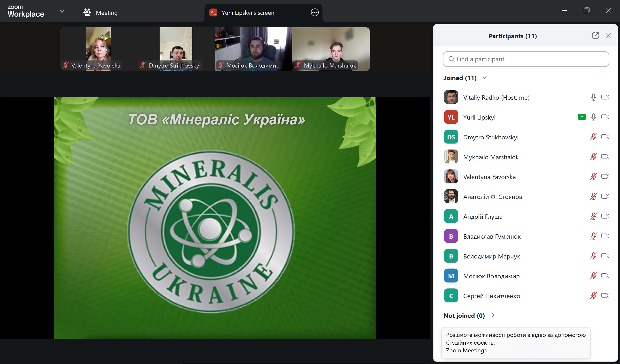
Task: Click Mykhailo Marshalok's video camera icon
Action: coord(605,157)
